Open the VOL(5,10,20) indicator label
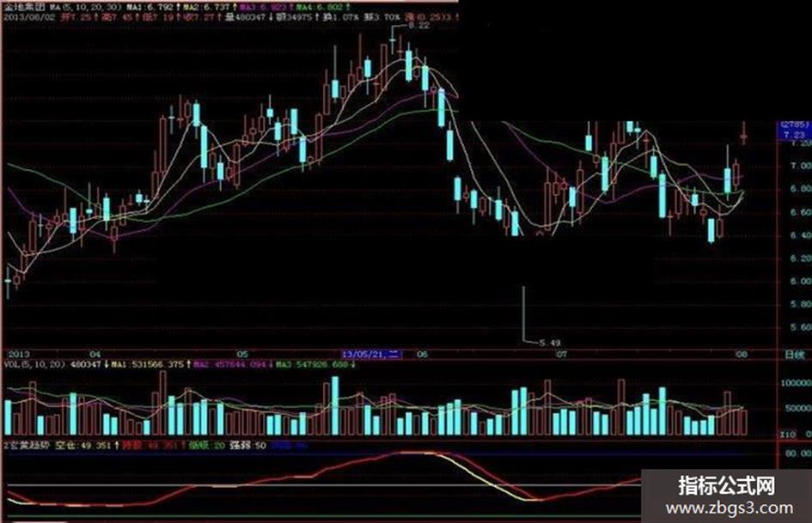 [x=34, y=364]
